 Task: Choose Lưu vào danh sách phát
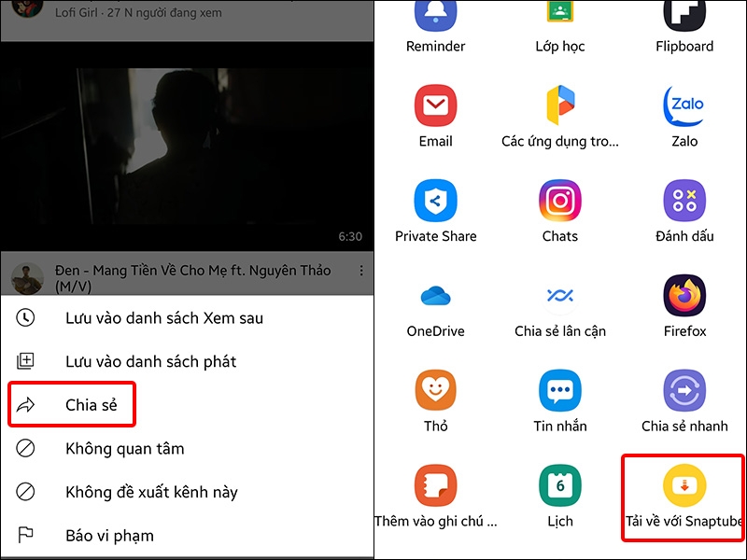click(x=187, y=361)
